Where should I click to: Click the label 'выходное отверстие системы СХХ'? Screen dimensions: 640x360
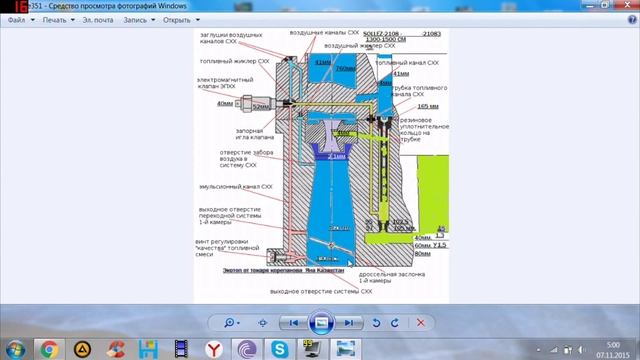(321, 291)
